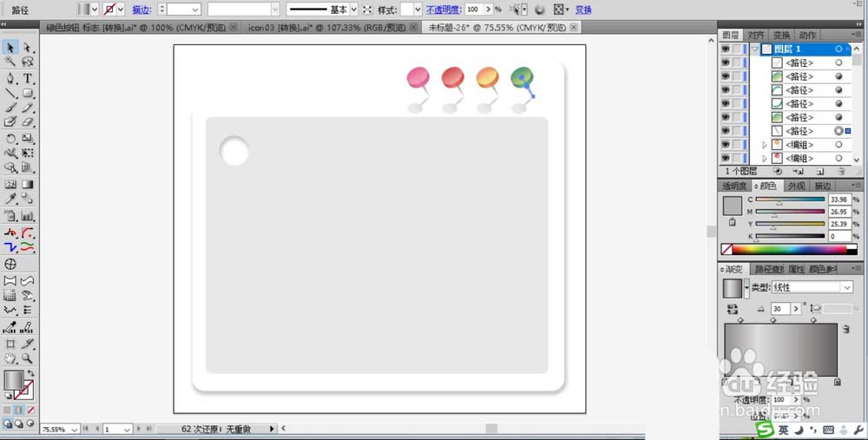Switch to the 对齐 panel tab
The image size is (868, 440).
click(x=756, y=35)
